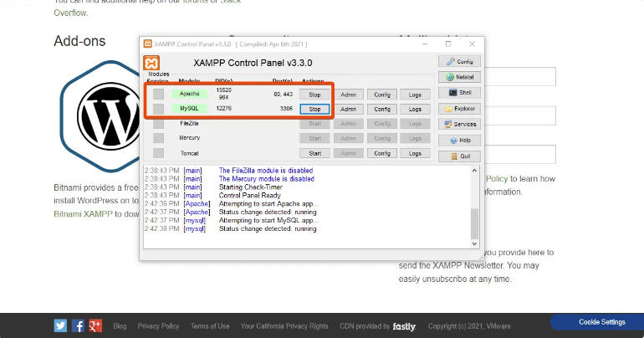644x338 pixels.
Task: Open Logs for the Apache module
Action: (x=415, y=95)
